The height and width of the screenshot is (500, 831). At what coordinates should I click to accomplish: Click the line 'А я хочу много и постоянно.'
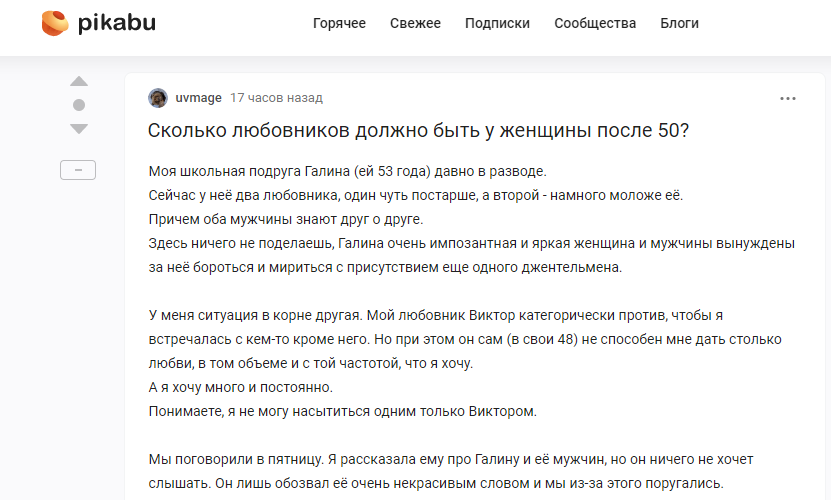(x=241, y=387)
